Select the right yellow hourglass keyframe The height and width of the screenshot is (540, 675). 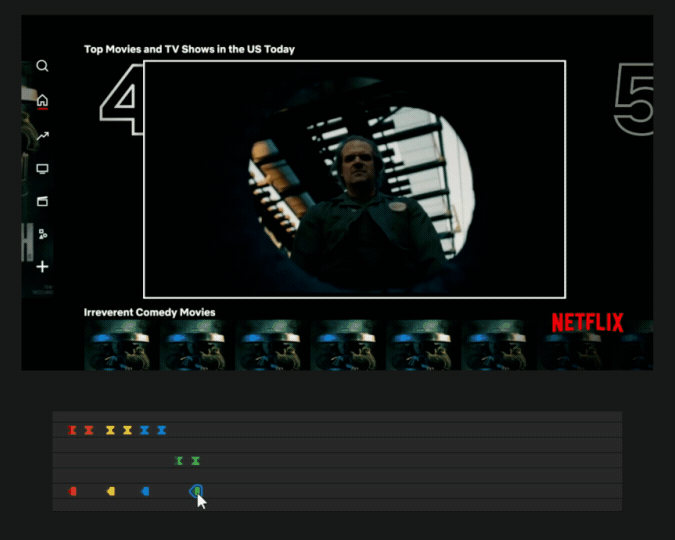(127, 430)
